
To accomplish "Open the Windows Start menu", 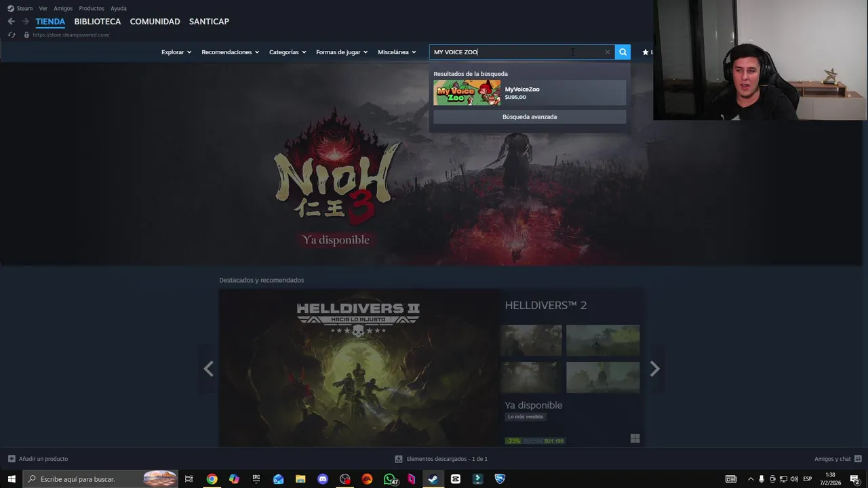I will pyautogui.click(x=12, y=479).
